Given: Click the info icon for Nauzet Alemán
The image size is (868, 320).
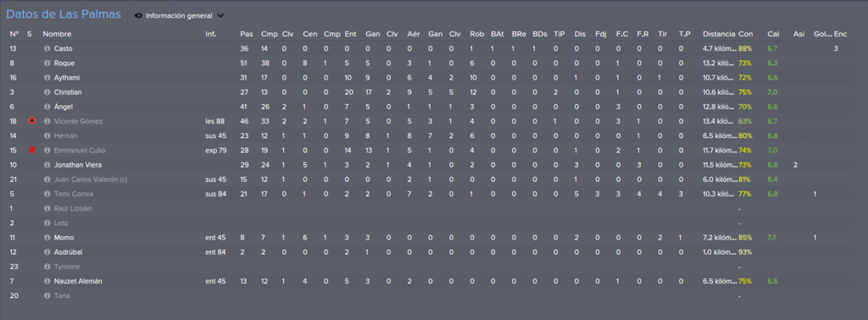Looking at the screenshot, I should 47,281.
